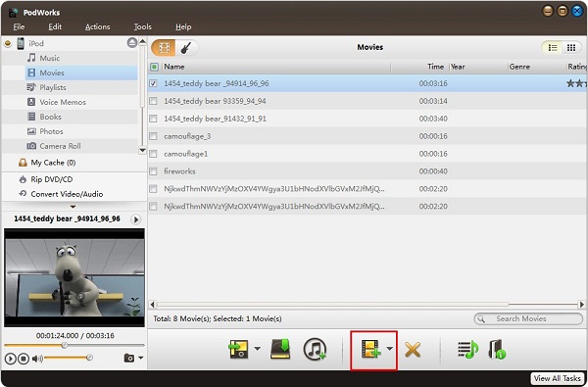
Task: Click the snapshot camera icon
Action: [x=128, y=359]
